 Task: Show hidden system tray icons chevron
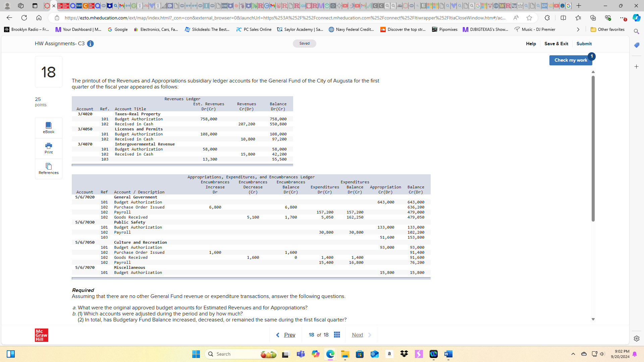pos(573,354)
